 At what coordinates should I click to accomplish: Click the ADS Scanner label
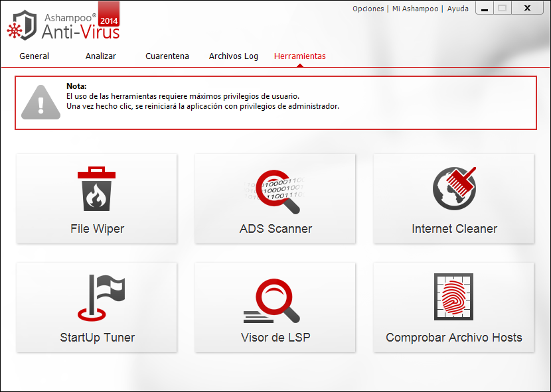tap(276, 229)
